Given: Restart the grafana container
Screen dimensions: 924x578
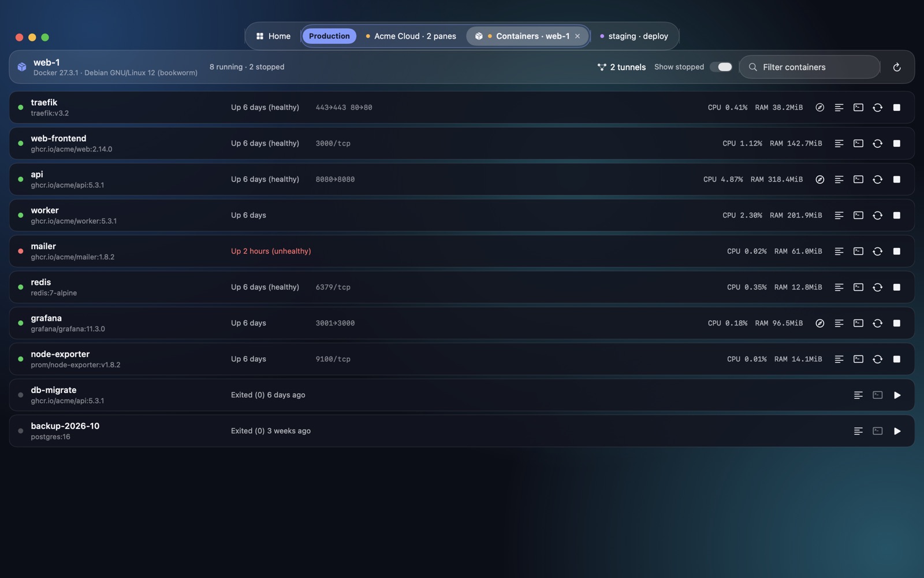Looking at the screenshot, I should pos(877,323).
